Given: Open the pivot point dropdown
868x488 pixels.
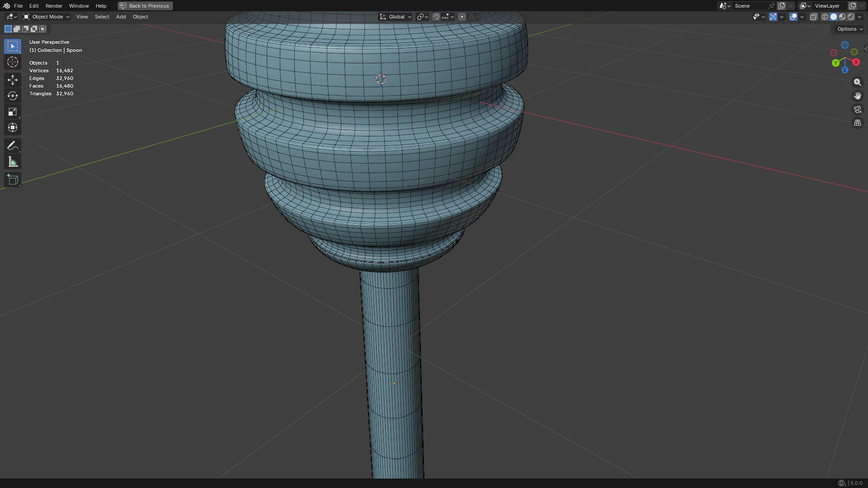Looking at the screenshot, I should click(422, 17).
